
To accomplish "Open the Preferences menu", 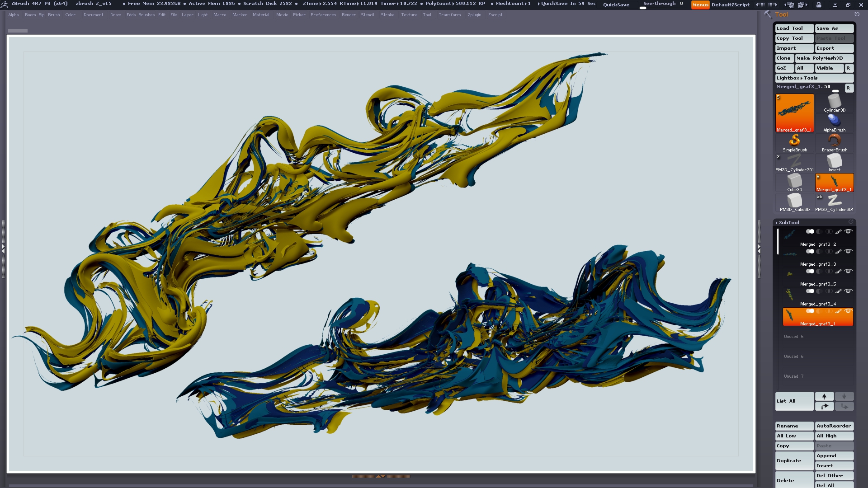I will 323,15.
